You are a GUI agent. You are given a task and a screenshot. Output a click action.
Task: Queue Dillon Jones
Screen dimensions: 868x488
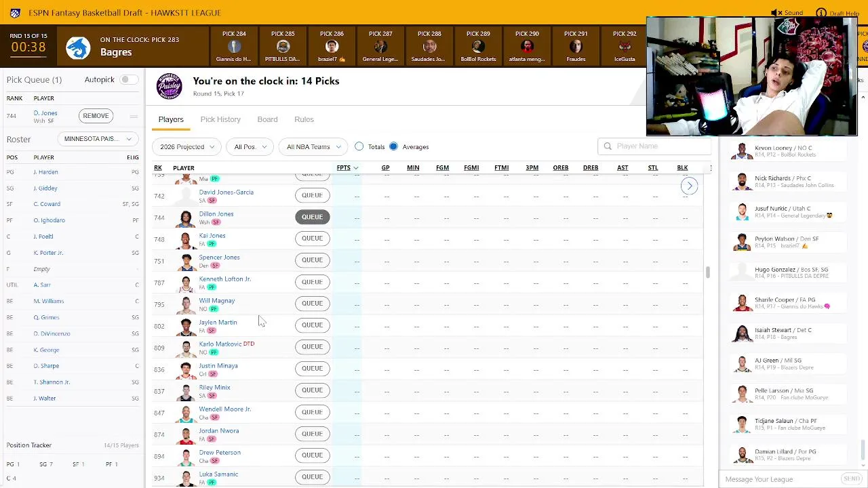tap(312, 217)
